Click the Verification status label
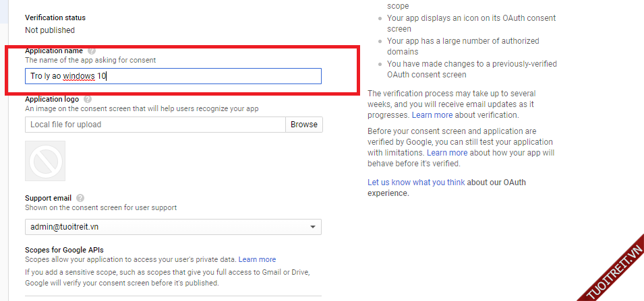Screen dimensions: 644x301 55,18
